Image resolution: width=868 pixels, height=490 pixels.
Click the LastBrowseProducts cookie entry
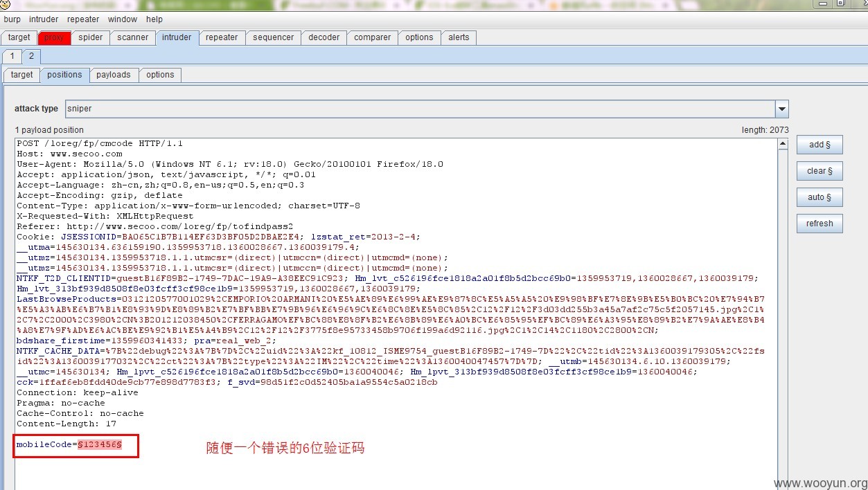[x=391, y=314]
